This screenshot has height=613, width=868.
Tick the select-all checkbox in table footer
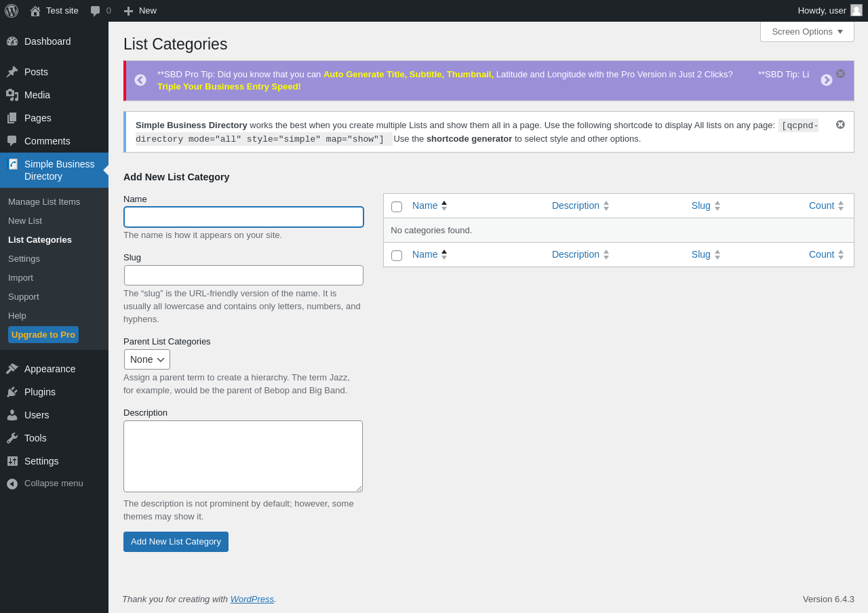tap(397, 256)
